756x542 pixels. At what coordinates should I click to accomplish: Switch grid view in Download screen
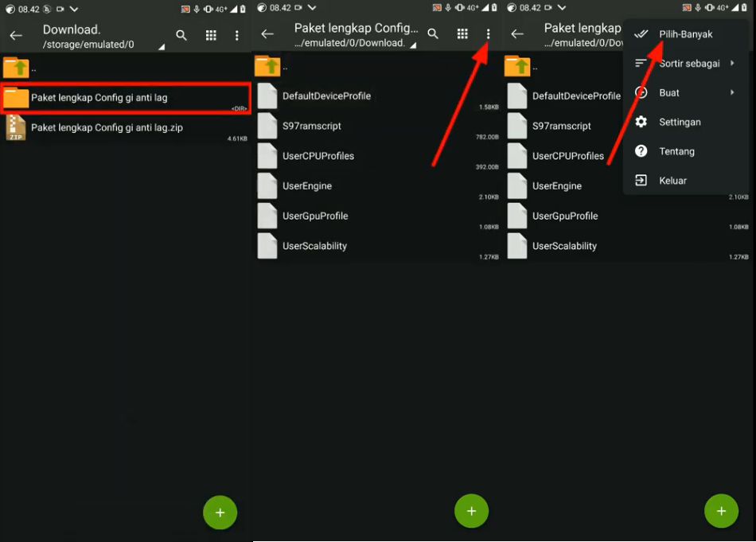(211, 35)
